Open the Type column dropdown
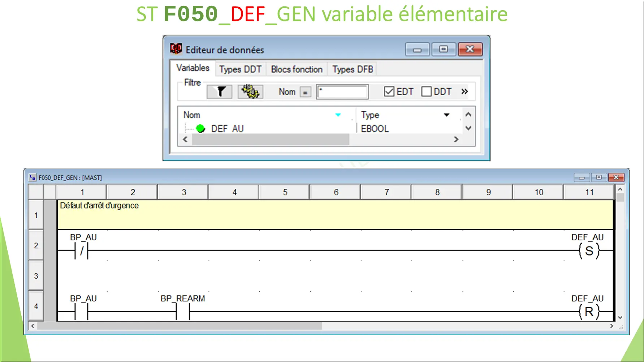The image size is (644, 362). point(447,115)
